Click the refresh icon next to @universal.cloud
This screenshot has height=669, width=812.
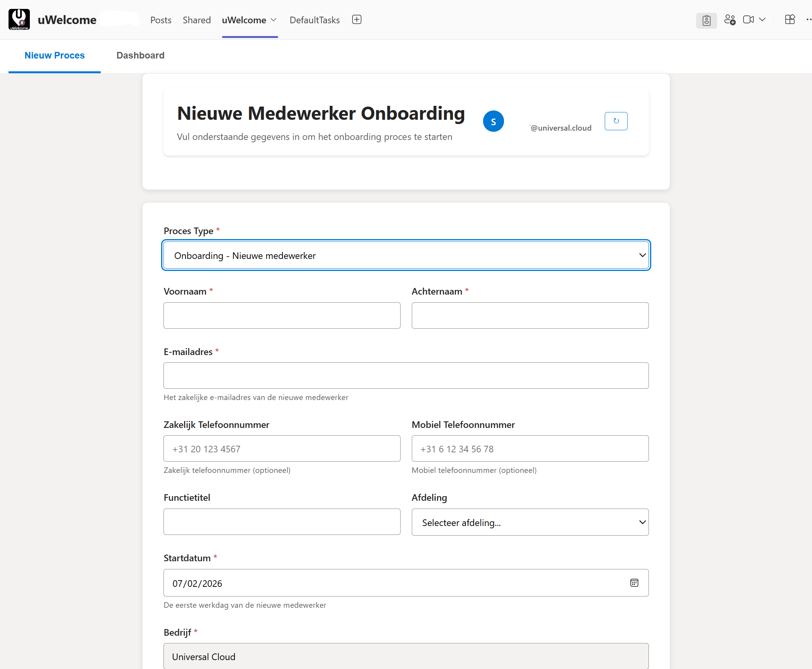(x=616, y=121)
